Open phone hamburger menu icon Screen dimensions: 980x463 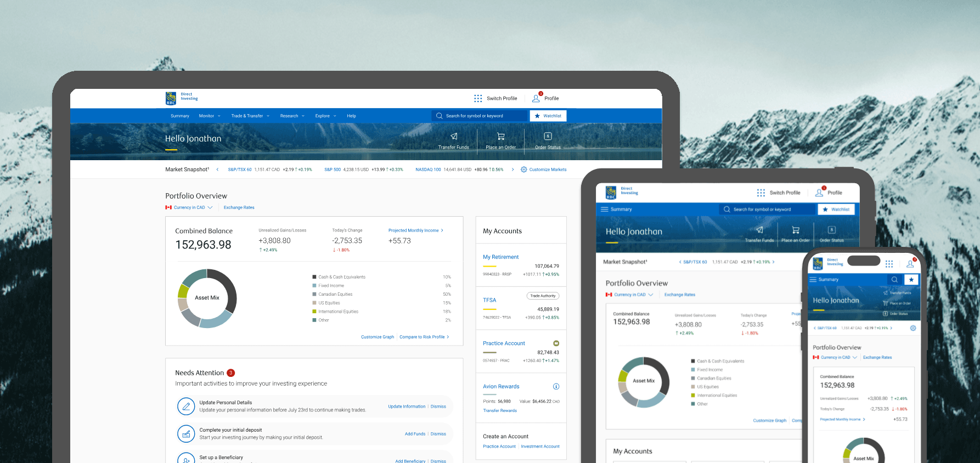point(813,279)
